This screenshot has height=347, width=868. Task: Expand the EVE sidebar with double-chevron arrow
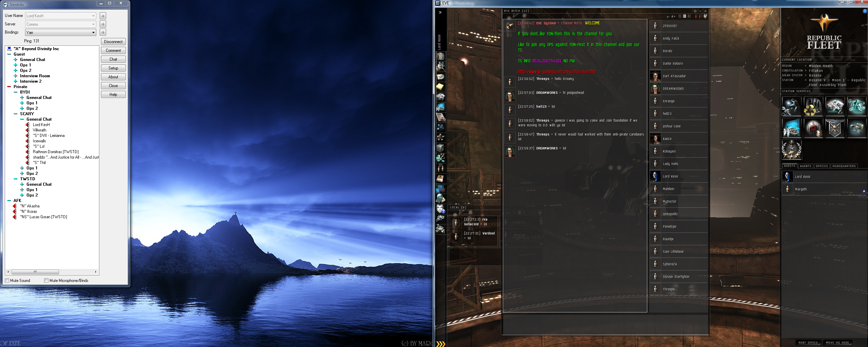(x=440, y=12)
